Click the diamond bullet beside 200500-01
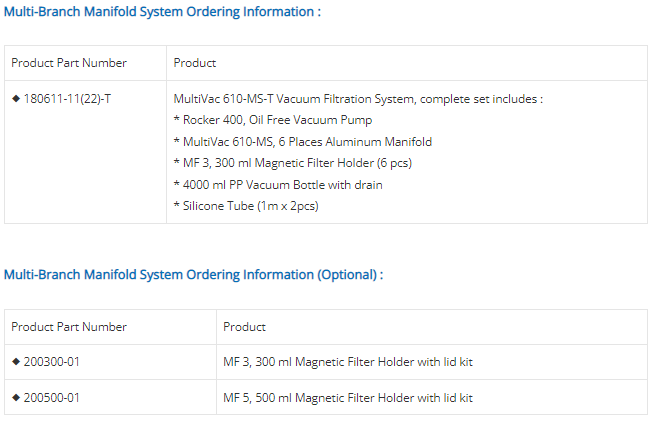This screenshot has width=655, height=422. 15,397
